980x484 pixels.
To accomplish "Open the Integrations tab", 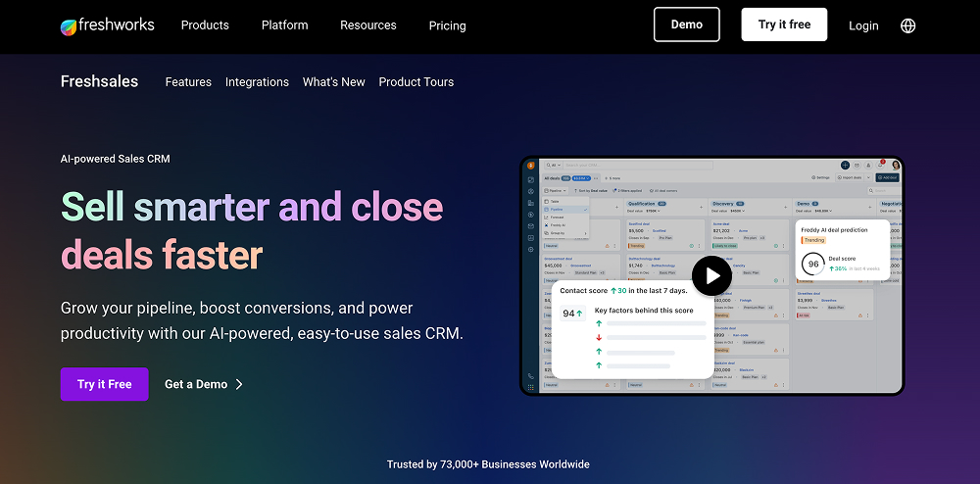I will coord(257,82).
